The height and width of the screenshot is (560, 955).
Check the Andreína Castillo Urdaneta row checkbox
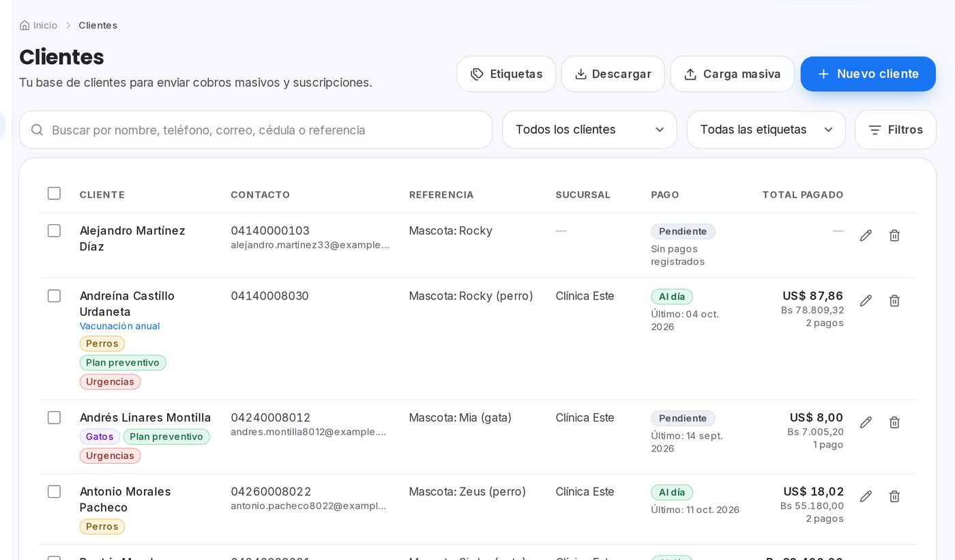click(x=54, y=296)
